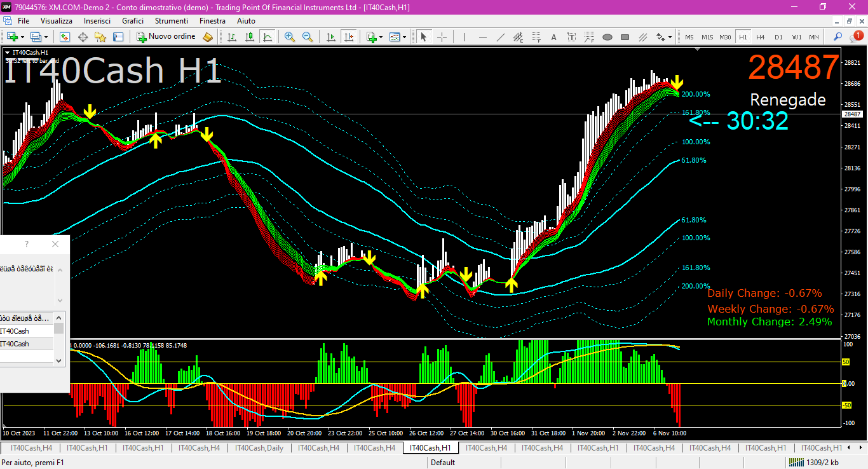Open the Strumenti menu
The image size is (868, 469).
[172, 21]
